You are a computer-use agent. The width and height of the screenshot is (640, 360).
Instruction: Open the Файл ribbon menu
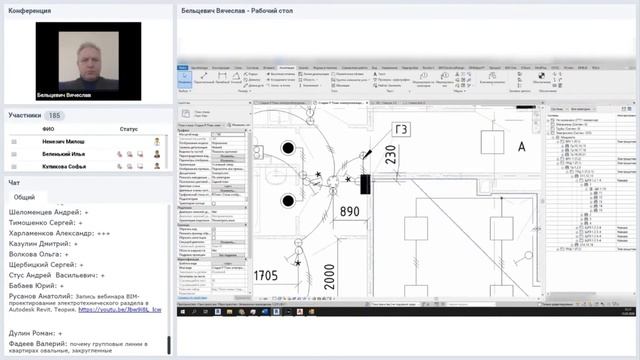tap(182, 68)
